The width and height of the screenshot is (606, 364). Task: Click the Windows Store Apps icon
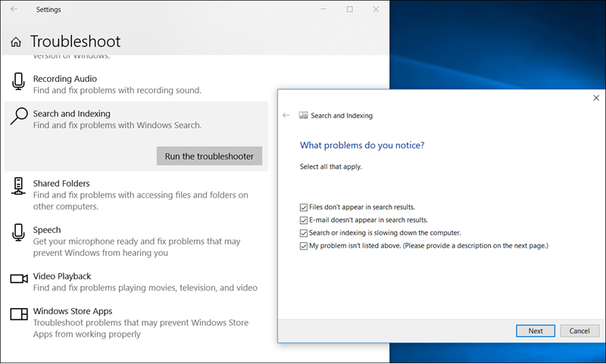tap(19, 314)
